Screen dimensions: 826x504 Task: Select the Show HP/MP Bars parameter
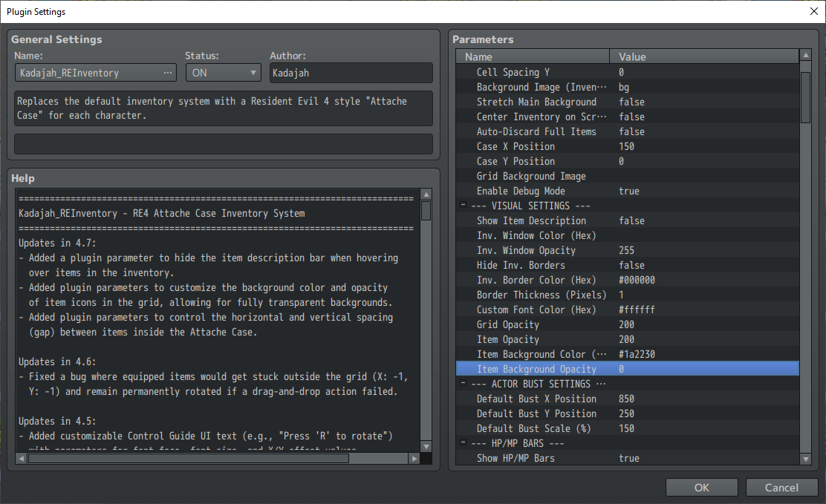click(x=628, y=458)
